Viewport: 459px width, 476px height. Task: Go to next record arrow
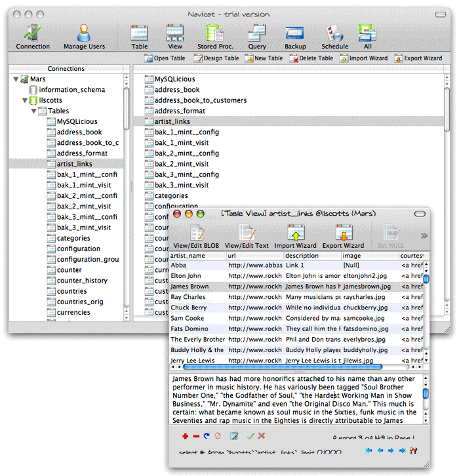tap(391, 450)
